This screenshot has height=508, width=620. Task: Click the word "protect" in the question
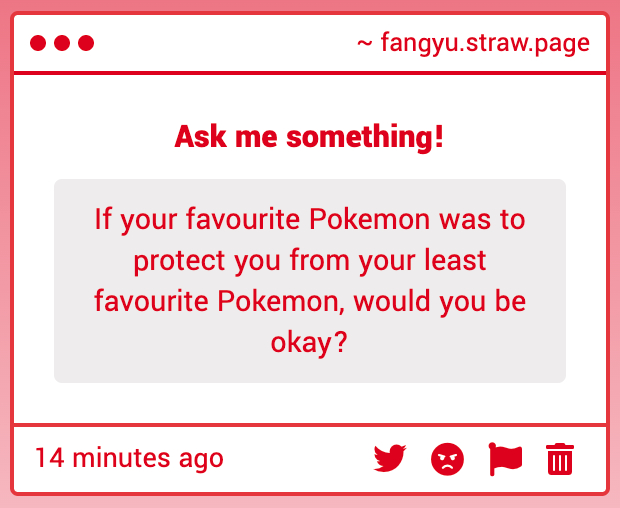coord(178,260)
